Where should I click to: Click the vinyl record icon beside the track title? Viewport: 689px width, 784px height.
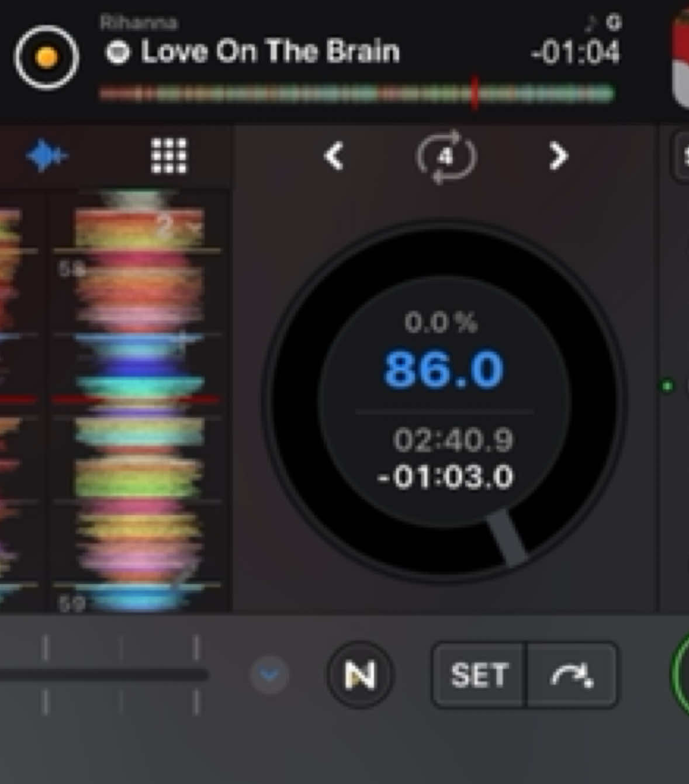click(47, 57)
